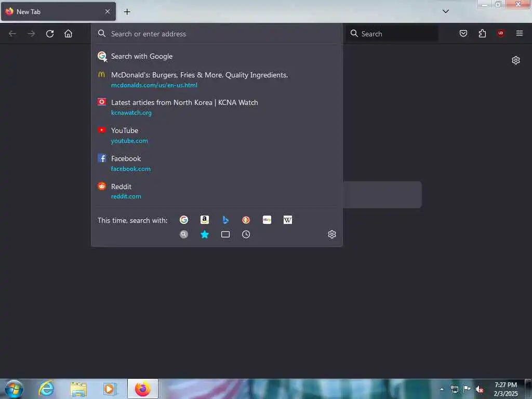Search in browsing History

click(246, 234)
